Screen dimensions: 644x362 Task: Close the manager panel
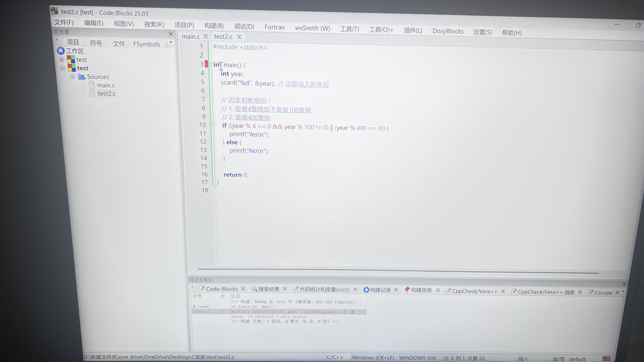[x=171, y=34]
